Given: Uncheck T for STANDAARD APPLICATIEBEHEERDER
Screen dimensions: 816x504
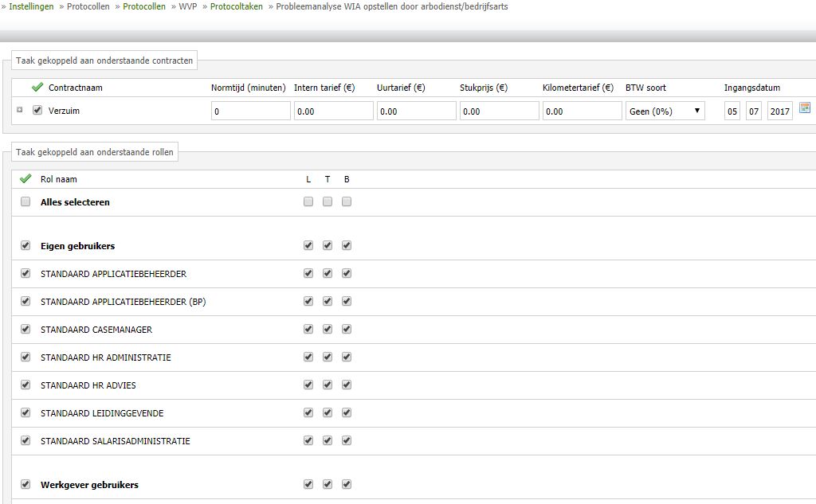Looking at the screenshot, I should pyautogui.click(x=328, y=273).
